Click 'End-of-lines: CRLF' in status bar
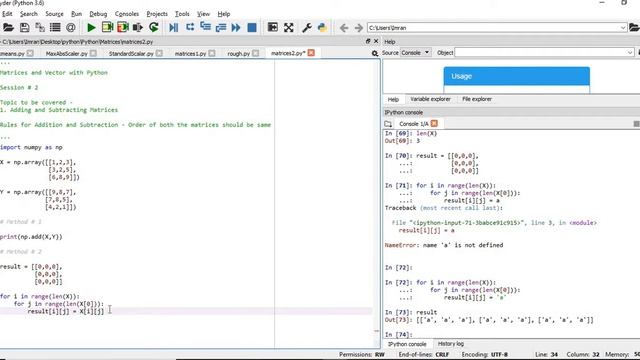 424,354
